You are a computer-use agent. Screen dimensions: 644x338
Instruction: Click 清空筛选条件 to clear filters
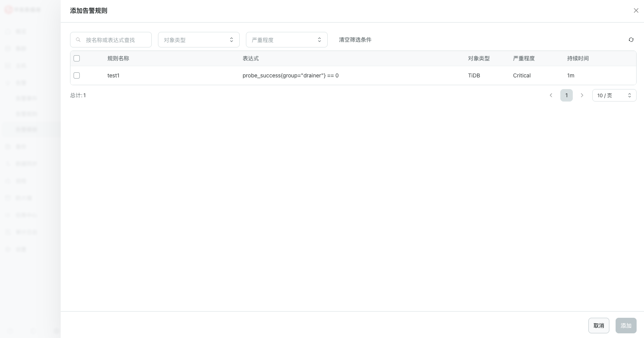coord(355,40)
